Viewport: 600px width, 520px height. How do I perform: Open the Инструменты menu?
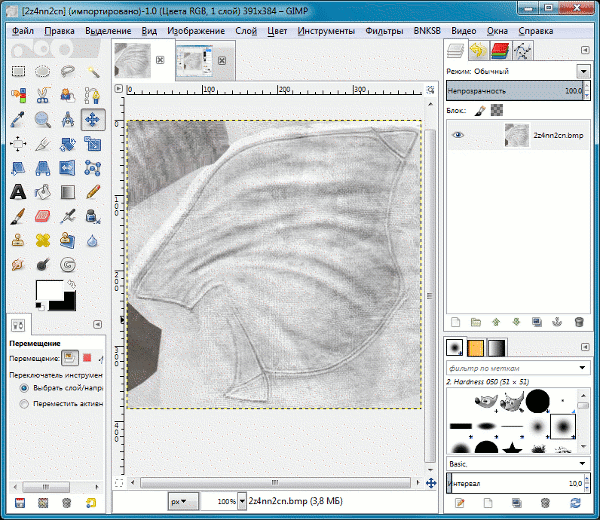click(x=326, y=31)
